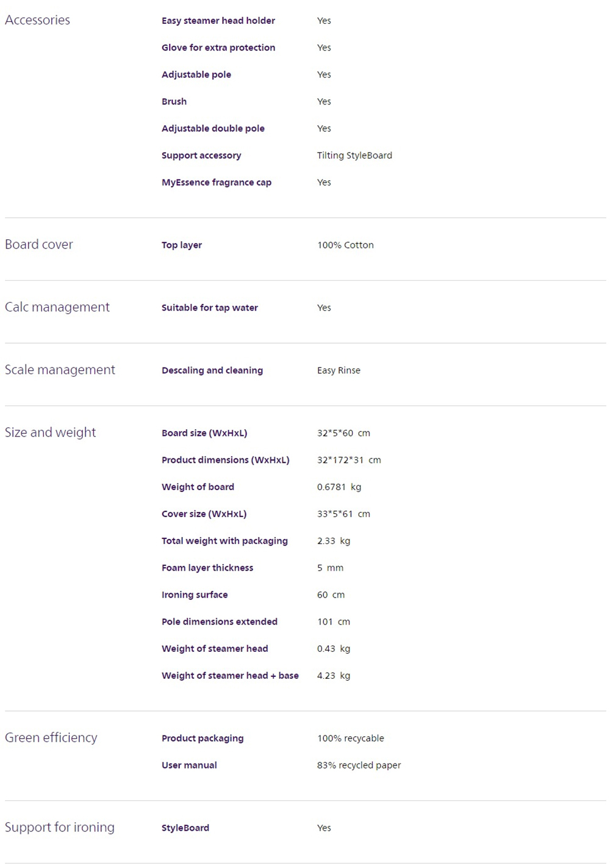Click the Board size (WxHxL) label
The image size is (610, 868).
(204, 433)
